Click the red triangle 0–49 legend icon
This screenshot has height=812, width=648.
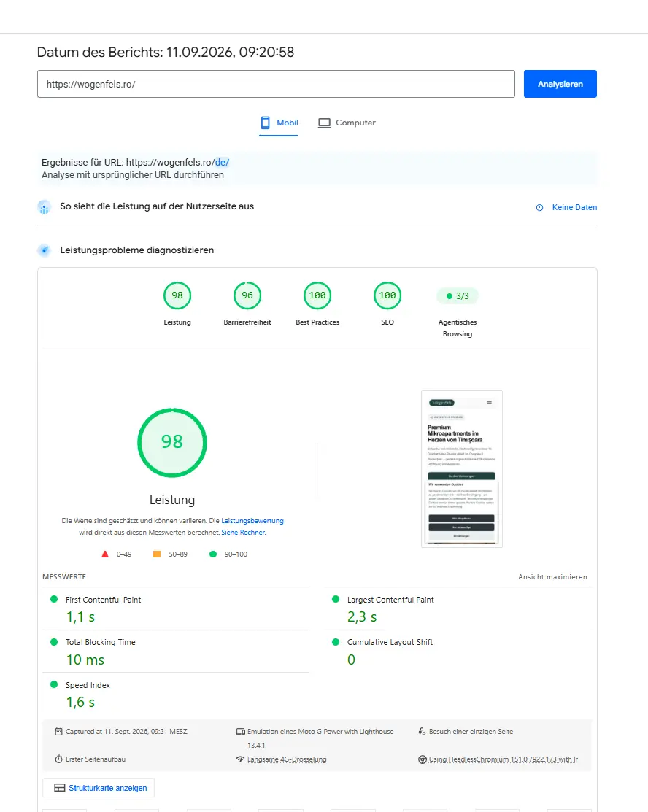(x=105, y=554)
